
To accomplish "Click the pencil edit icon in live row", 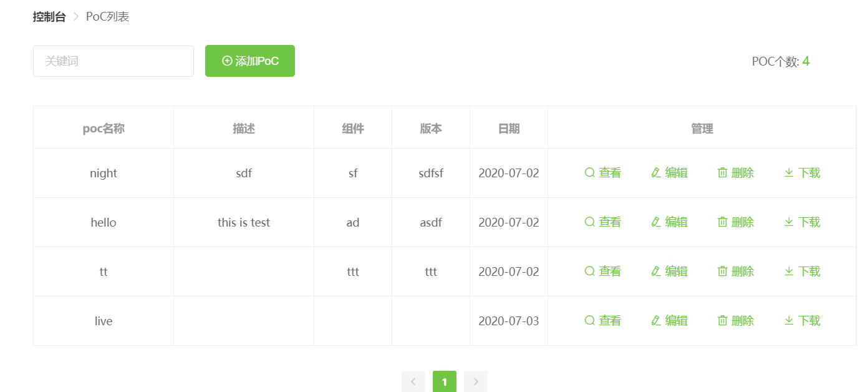I will tap(655, 320).
